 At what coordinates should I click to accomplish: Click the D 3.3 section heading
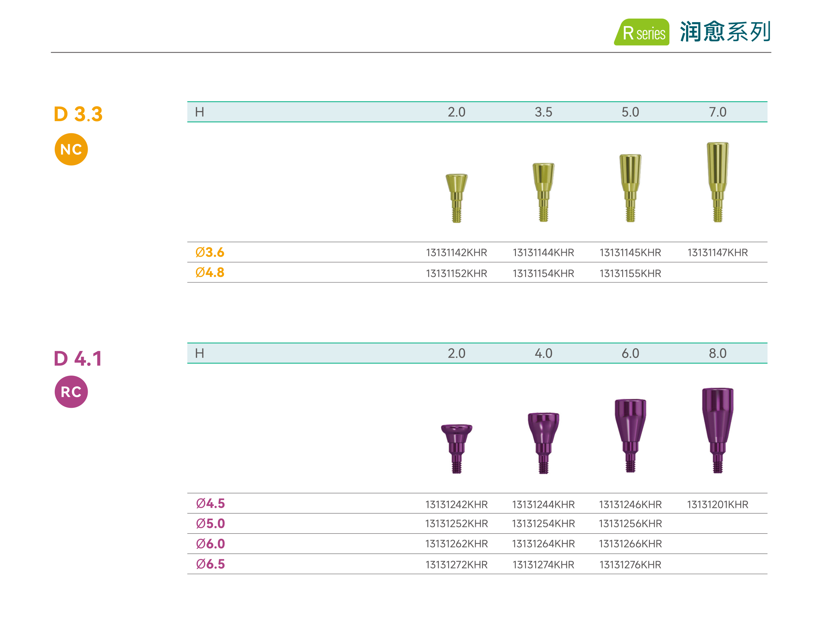(x=78, y=114)
